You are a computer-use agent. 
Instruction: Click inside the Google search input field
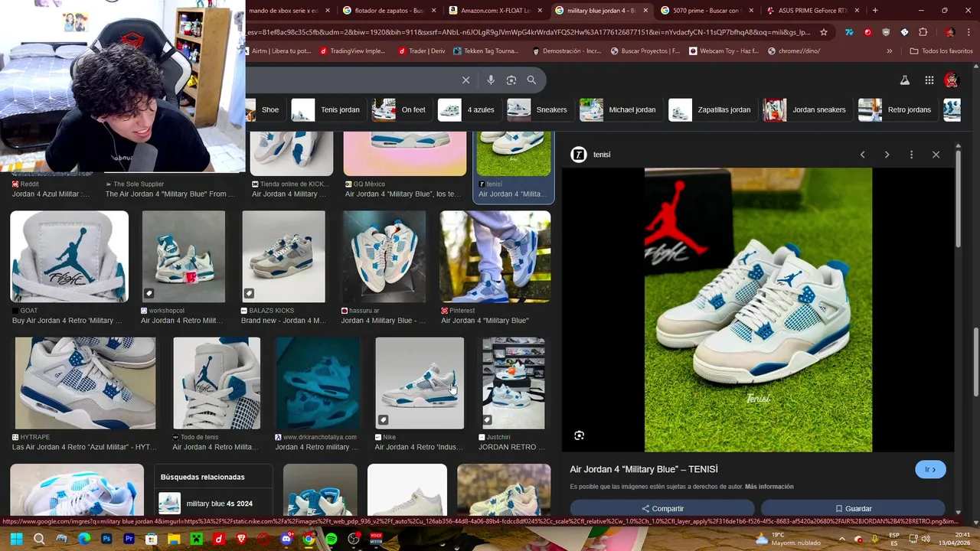352,80
